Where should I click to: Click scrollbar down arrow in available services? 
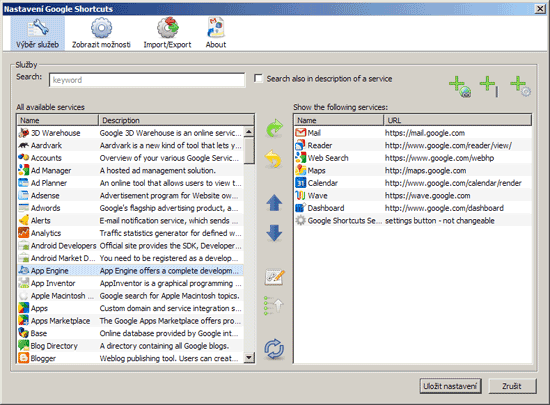coord(249,357)
